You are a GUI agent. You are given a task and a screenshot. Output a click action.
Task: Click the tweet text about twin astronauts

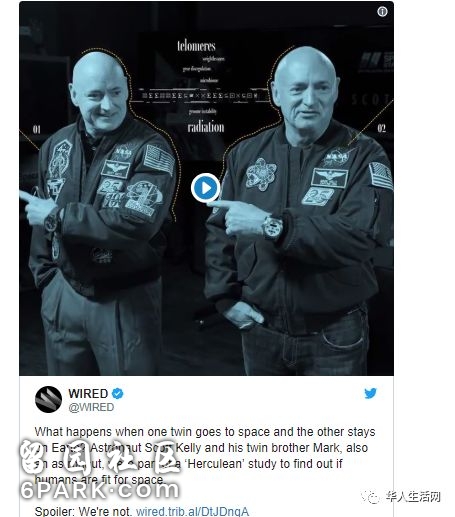click(x=205, y=455)
